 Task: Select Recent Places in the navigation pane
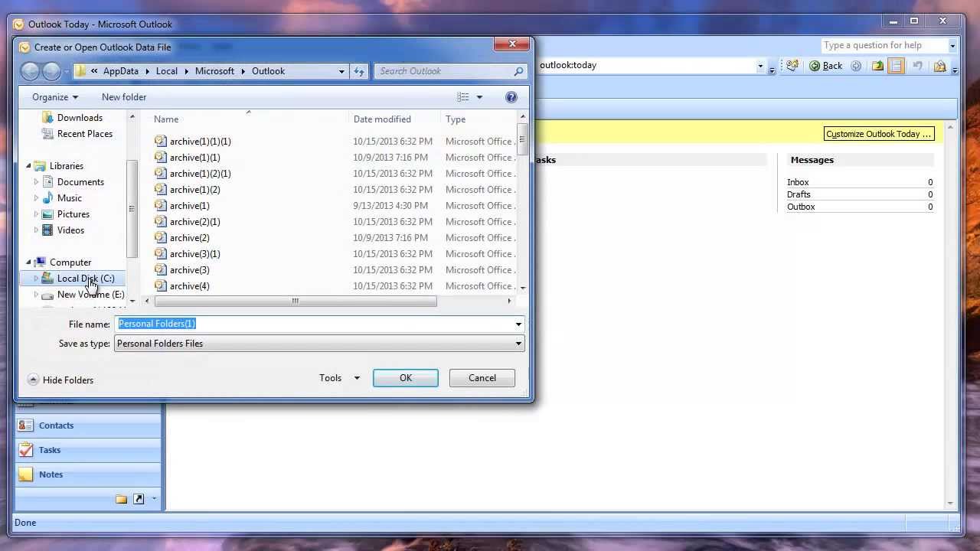coord(85,134)
